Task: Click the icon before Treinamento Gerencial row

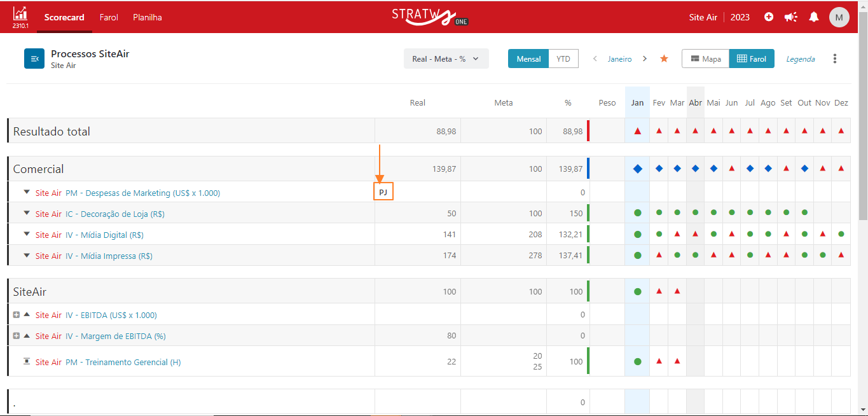Action: point(27,361)
